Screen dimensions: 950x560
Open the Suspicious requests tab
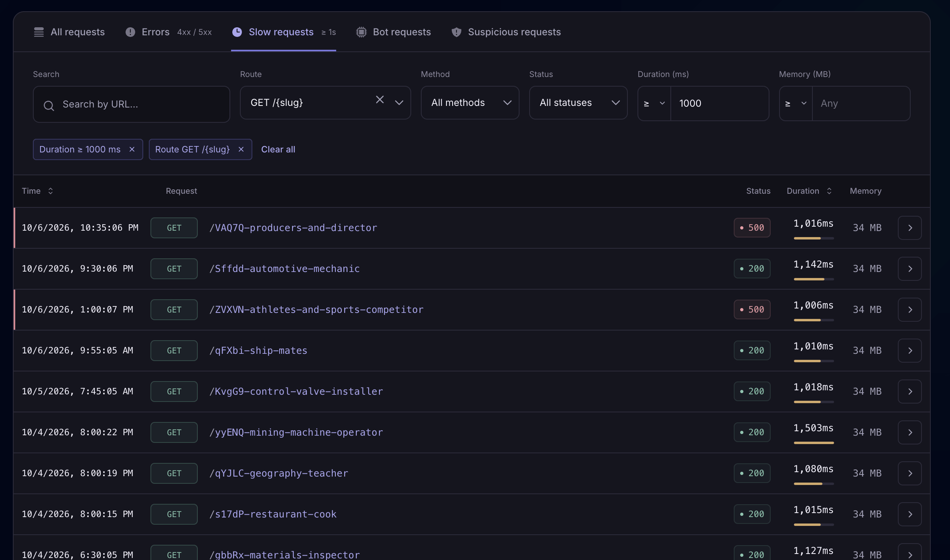click(506, 32)
